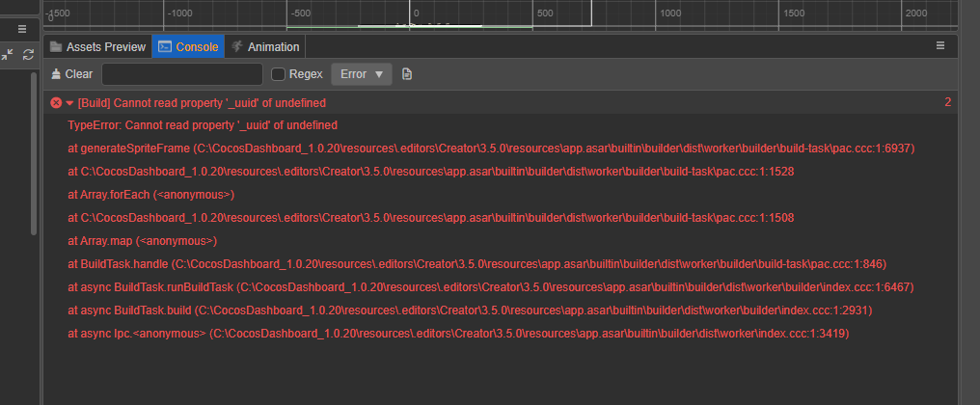Click the left panel vertical scrollbar
The width and height of the screenshot is (980, 405).
pos(34,153)
